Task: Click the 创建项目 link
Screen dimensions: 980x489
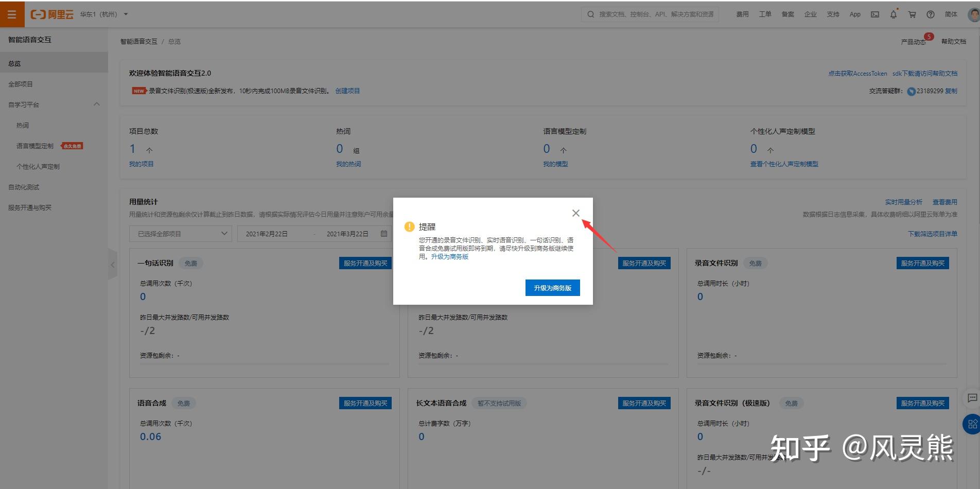Action: point(348,90)
